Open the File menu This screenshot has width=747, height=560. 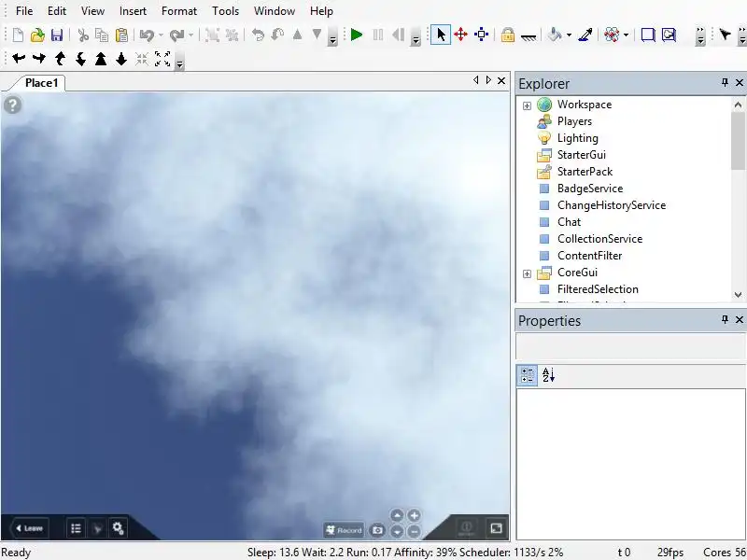click(x=24, y=11)
